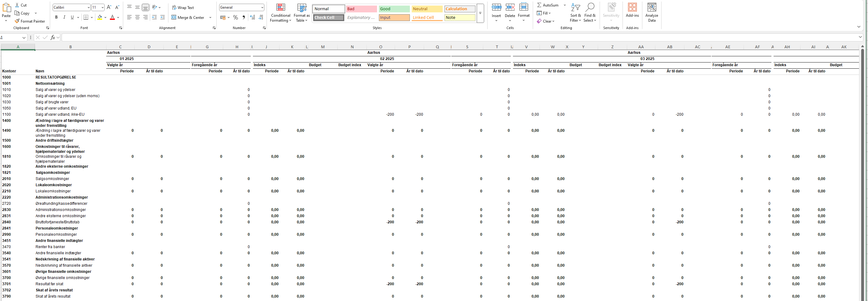The width and height of the screenshot is (868, 301).
Task: Open the font size dropdown
Action: [x=102, y=7]
